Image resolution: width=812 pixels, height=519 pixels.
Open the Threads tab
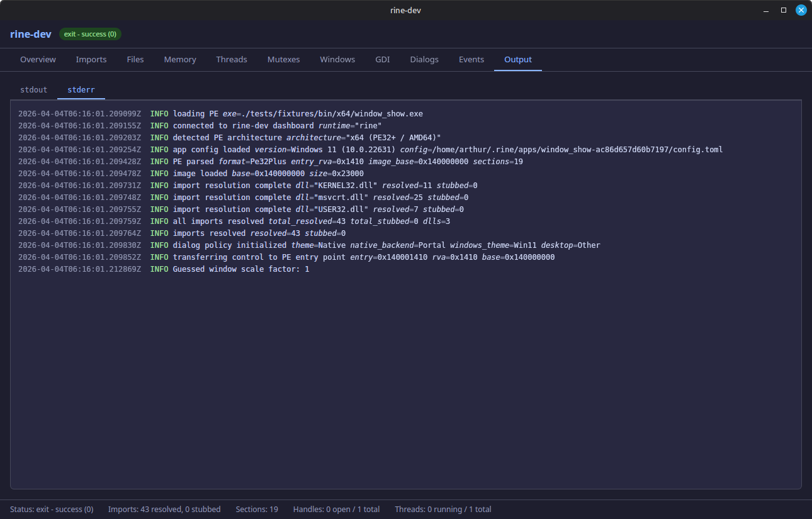click(x=231, y=59)
